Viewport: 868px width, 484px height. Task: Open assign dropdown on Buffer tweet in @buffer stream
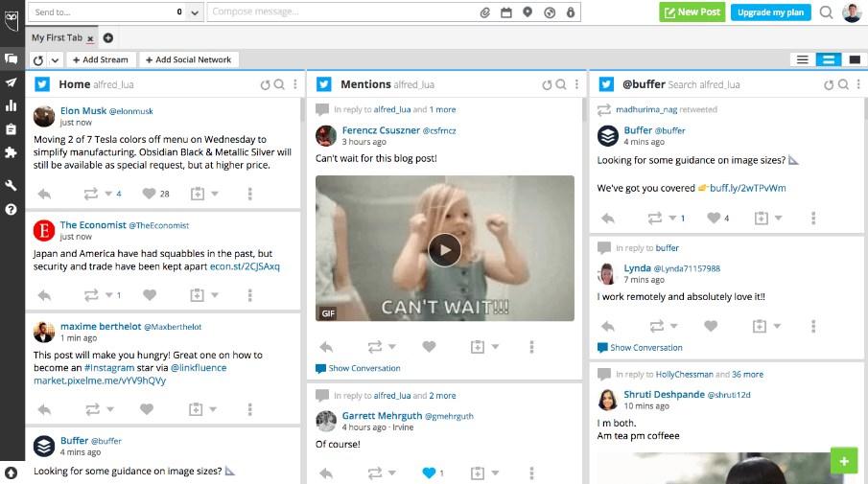(778, 218)
